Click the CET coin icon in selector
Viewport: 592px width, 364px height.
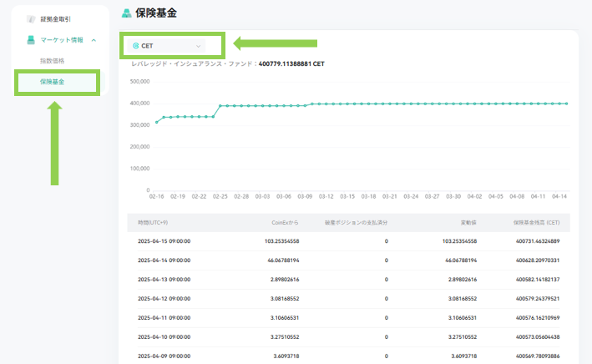(x=136, y=46)
